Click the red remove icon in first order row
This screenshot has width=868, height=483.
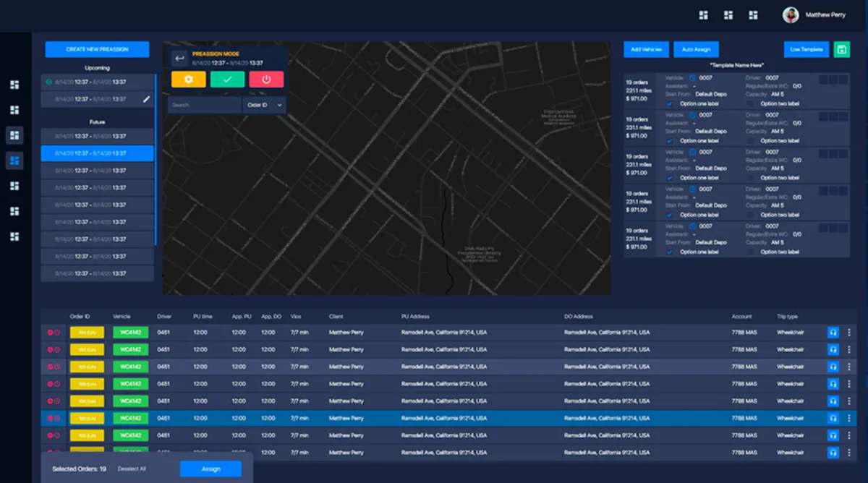click(x=50, y=332)
